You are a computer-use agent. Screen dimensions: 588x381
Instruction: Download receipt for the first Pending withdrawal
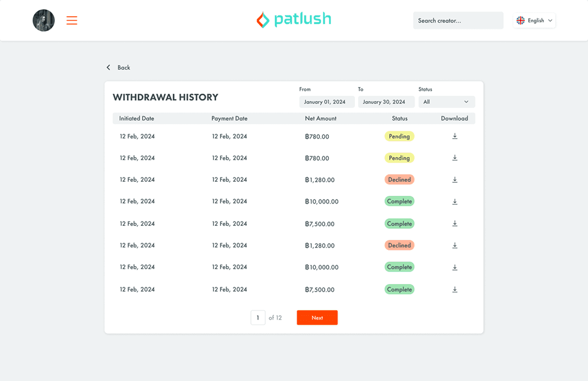click(455, 136)
